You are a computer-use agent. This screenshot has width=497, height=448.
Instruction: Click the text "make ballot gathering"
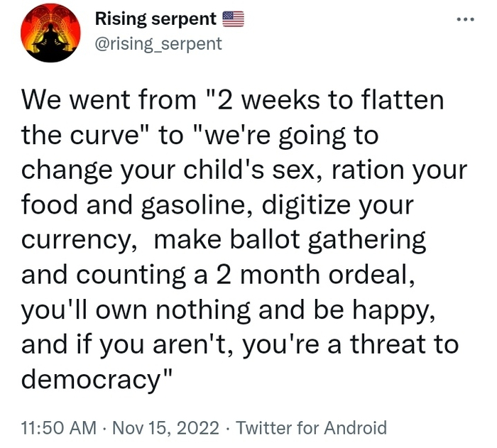290,241
